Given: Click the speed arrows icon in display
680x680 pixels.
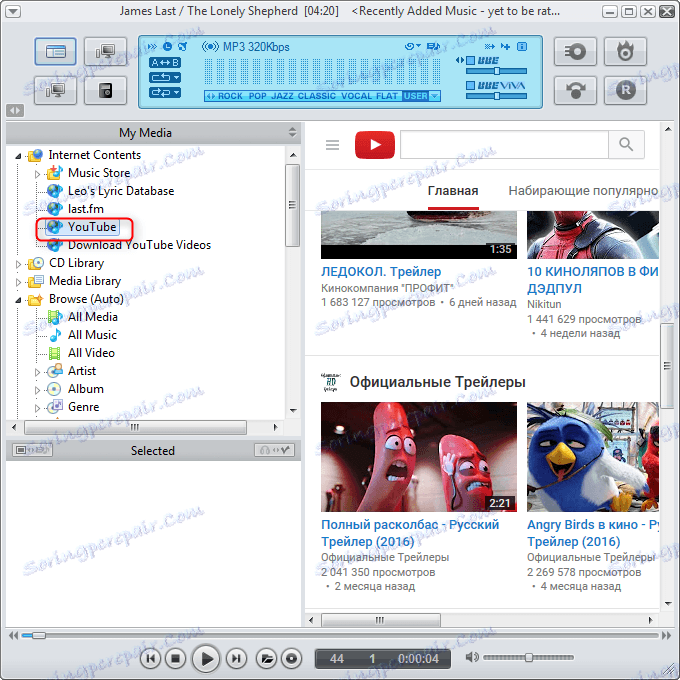Looking at the screenshot, I should click(490, 46).
